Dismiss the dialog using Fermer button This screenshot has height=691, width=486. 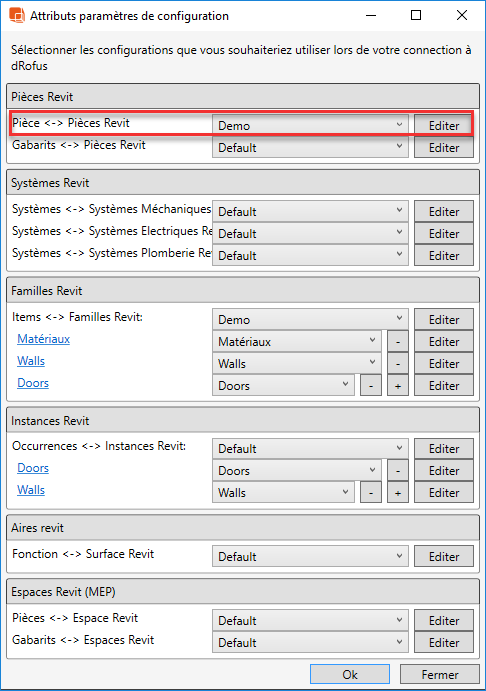pos(440,675)
